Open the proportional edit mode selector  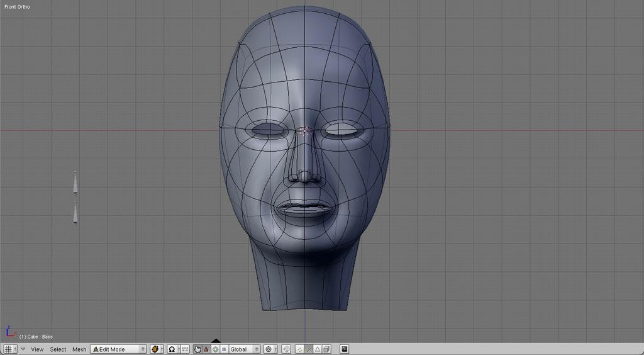270,349
